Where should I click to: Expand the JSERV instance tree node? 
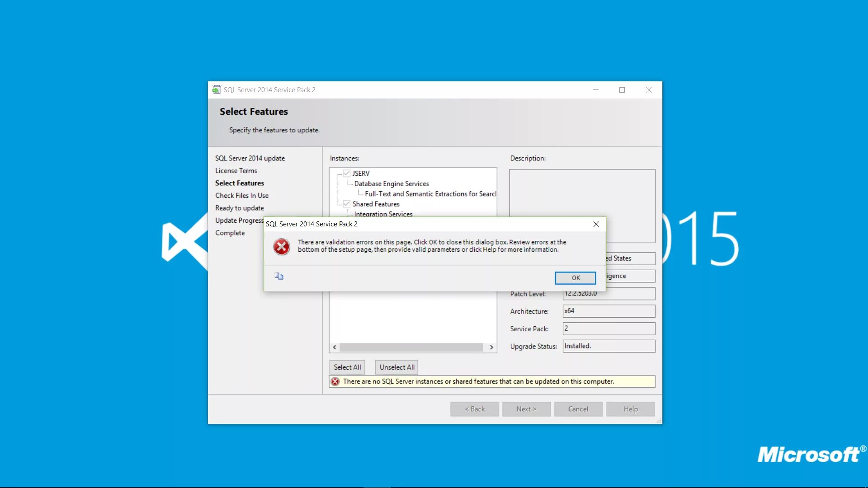click(336, 173)
